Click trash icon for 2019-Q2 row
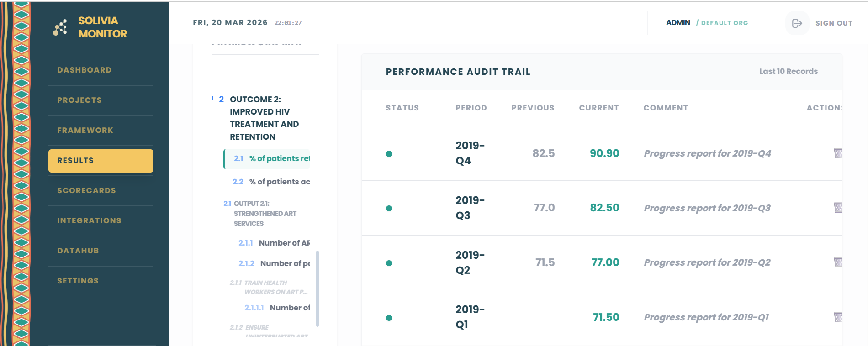This screenshot has width=868, height=346. (x=838, y=262)
